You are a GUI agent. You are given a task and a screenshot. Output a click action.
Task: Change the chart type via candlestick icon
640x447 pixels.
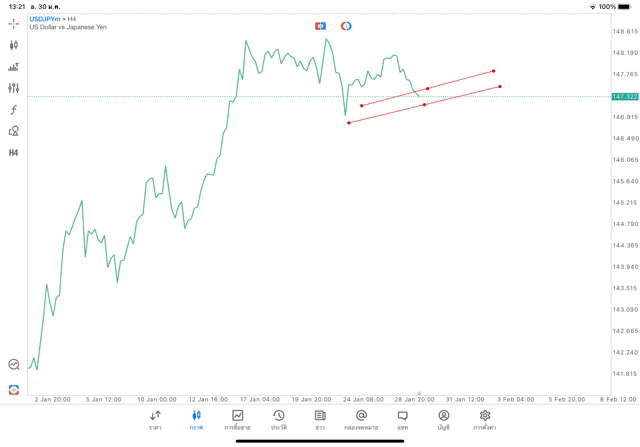13,45
